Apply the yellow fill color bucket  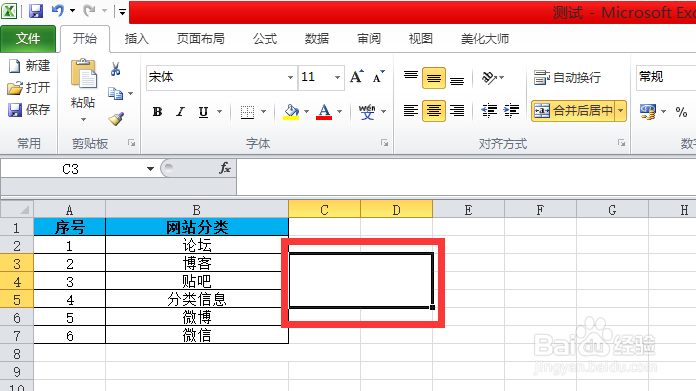(291, 112)
